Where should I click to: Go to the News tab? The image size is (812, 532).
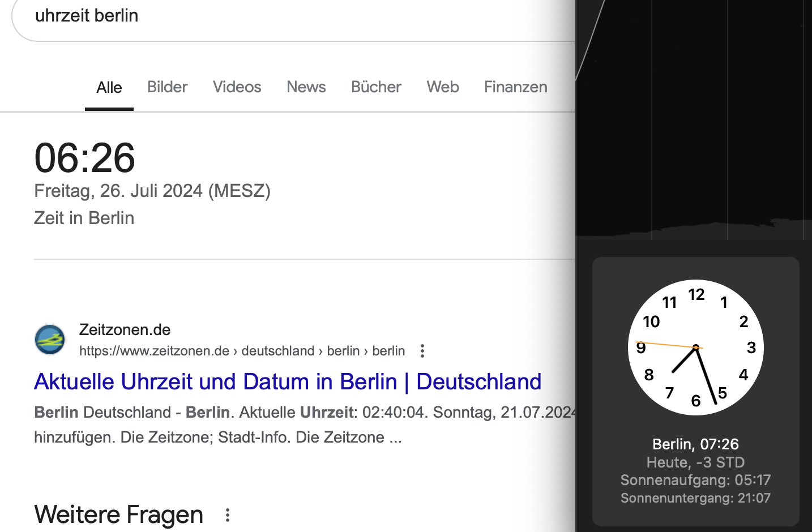coord(306,87)
